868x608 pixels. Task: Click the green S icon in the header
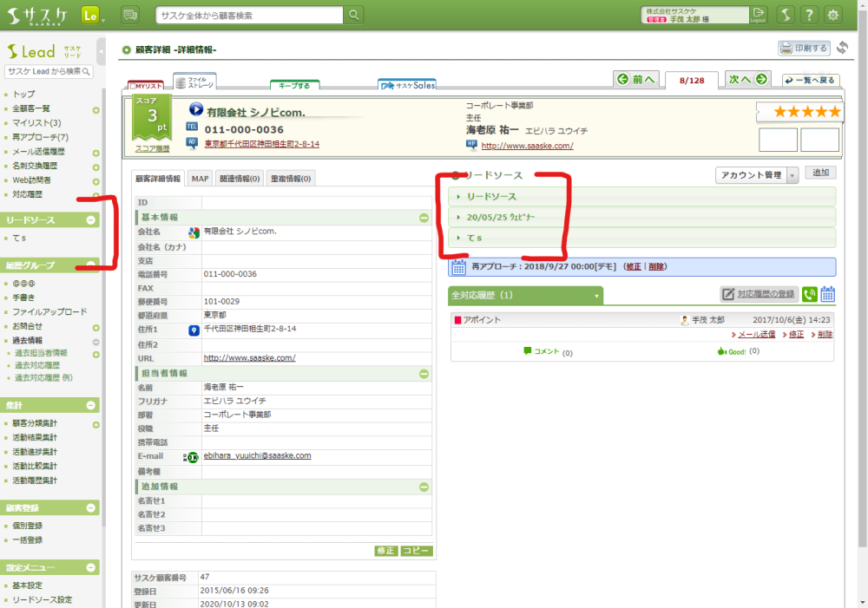(x=786, y=15)
